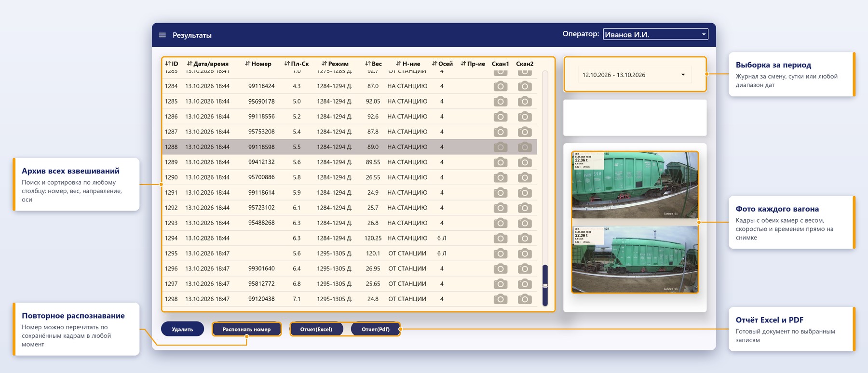Sort the table by Пл-Ск column
The width and height of the screenshot is (868, 373).
click(x=297, y=64)
